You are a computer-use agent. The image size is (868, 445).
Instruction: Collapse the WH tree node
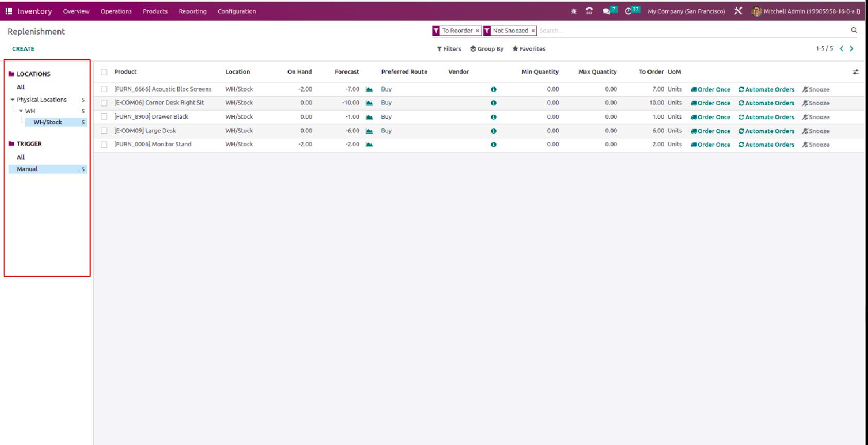tap(21, 111)
